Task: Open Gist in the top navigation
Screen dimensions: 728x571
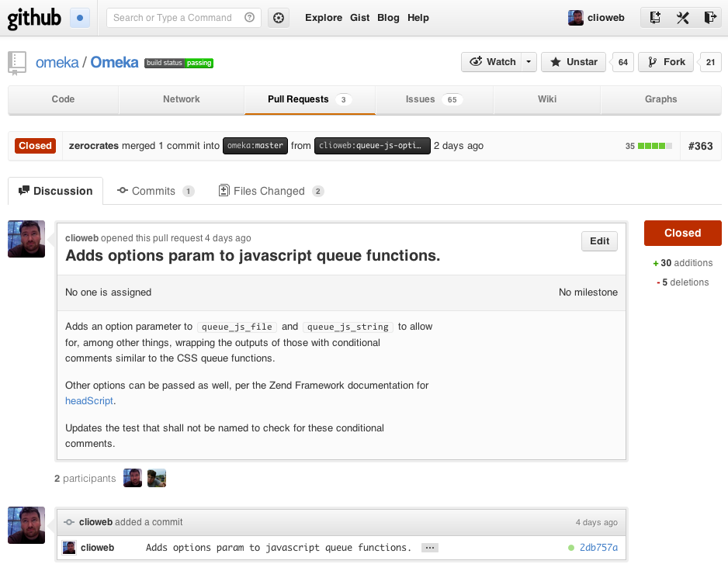Action: coord(360,18)
